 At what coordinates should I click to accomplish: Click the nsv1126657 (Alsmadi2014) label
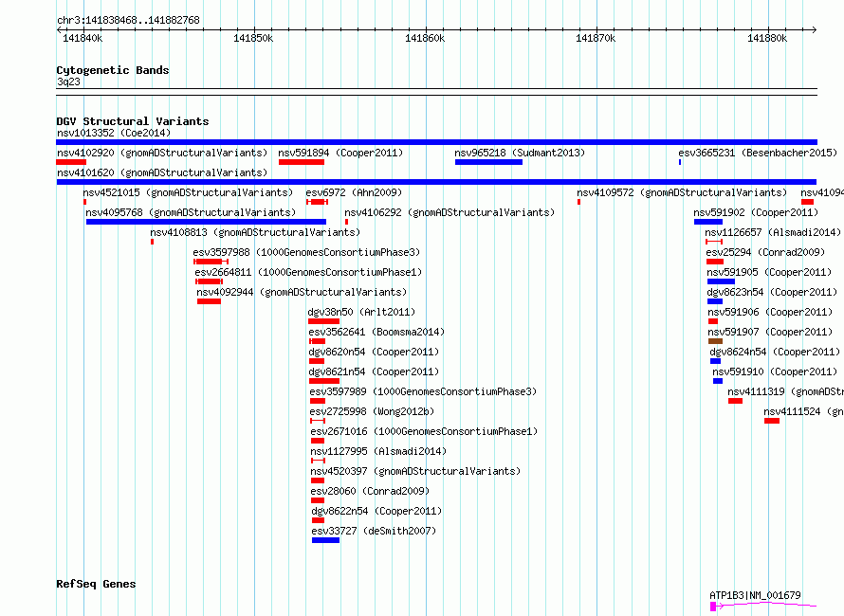[x=773, y=232]
